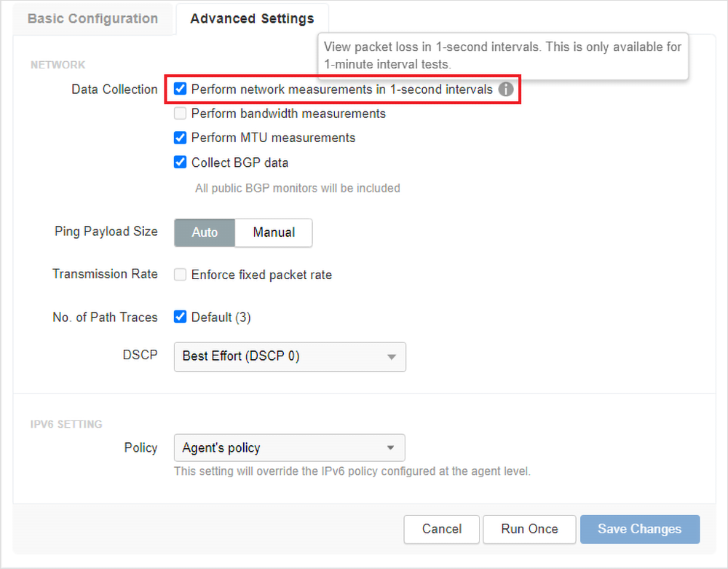The height and width of the screenshot is (569, 728).
Task: Open the DSCP dropdown
Action: coord(289,356)
